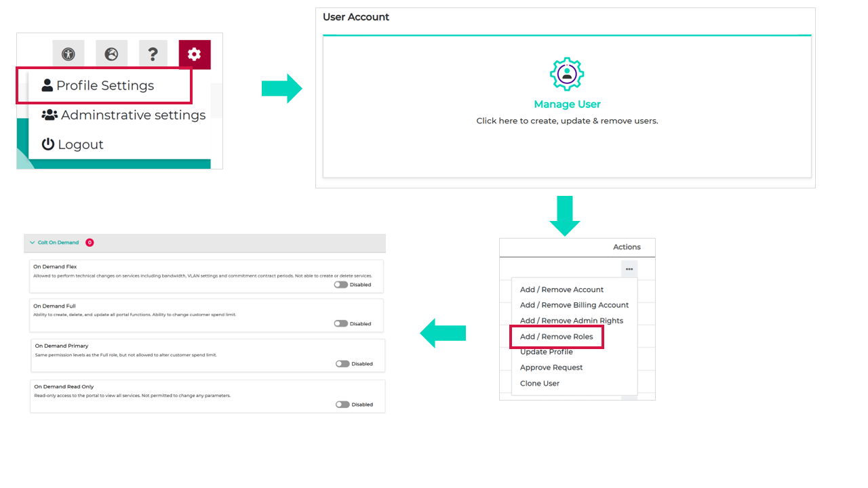Select Add / Remove Roles option

(x=556, y=337)
